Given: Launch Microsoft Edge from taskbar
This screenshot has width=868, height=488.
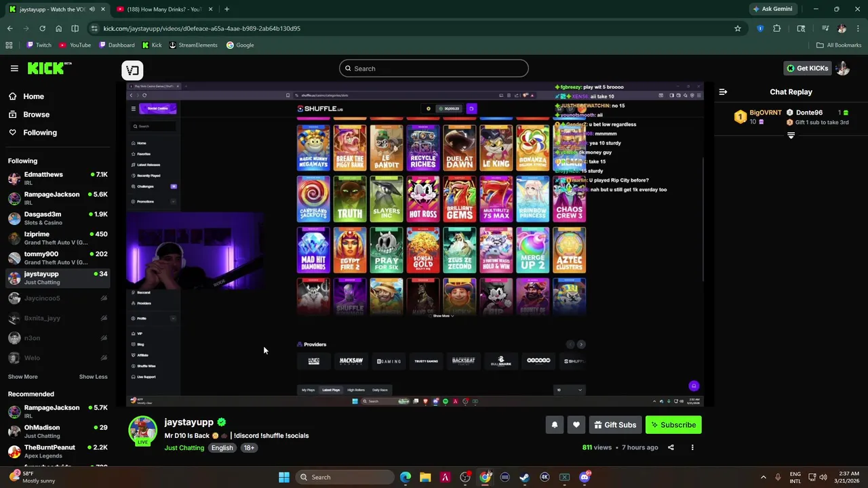Looking at the screenshot, I should coord(405,477).
